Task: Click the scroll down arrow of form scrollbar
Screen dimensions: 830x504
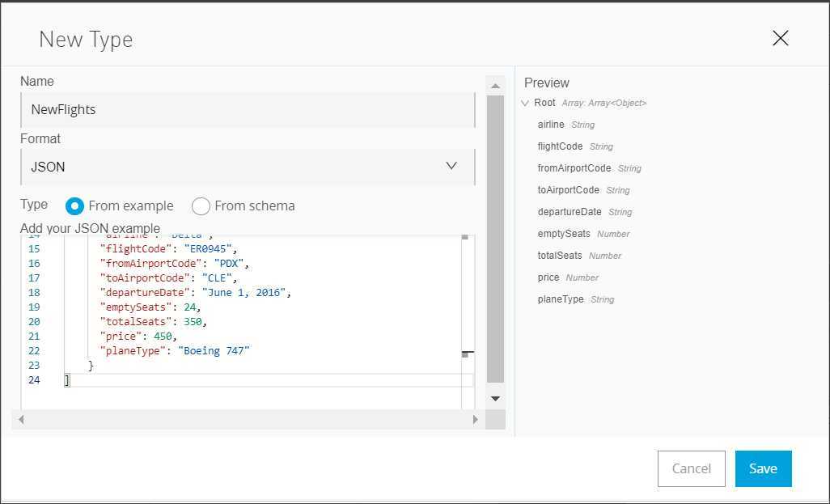Action: [x=495, y=398]
